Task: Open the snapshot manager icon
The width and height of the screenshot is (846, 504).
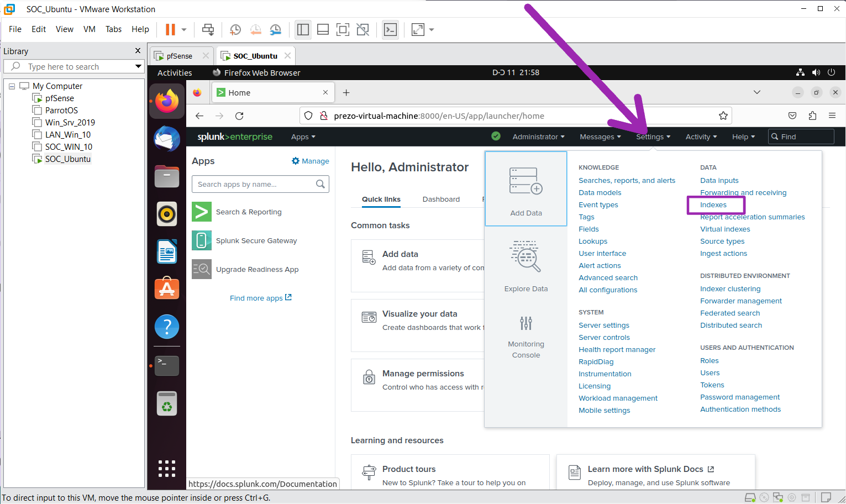Action: (275, 29)
